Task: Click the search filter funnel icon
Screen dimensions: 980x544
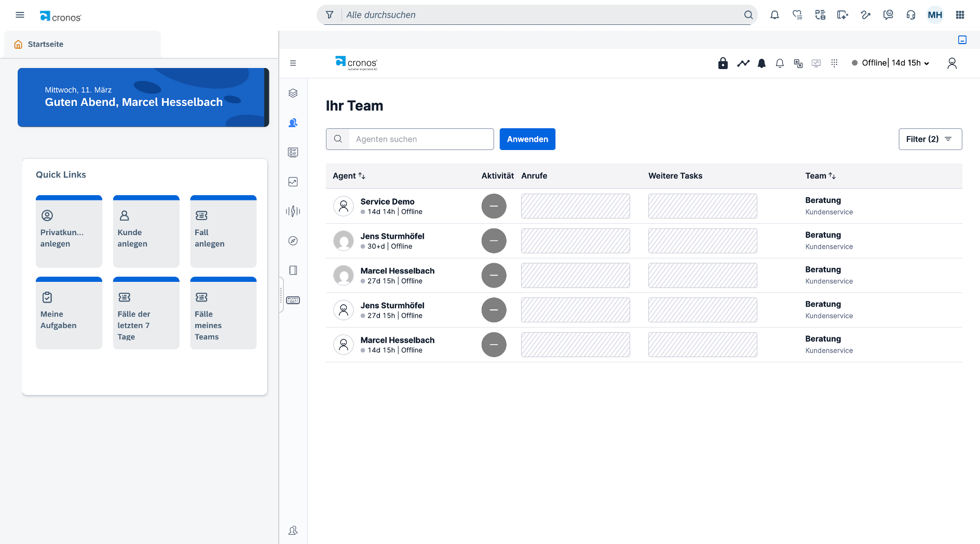Action: coord(329,15)
